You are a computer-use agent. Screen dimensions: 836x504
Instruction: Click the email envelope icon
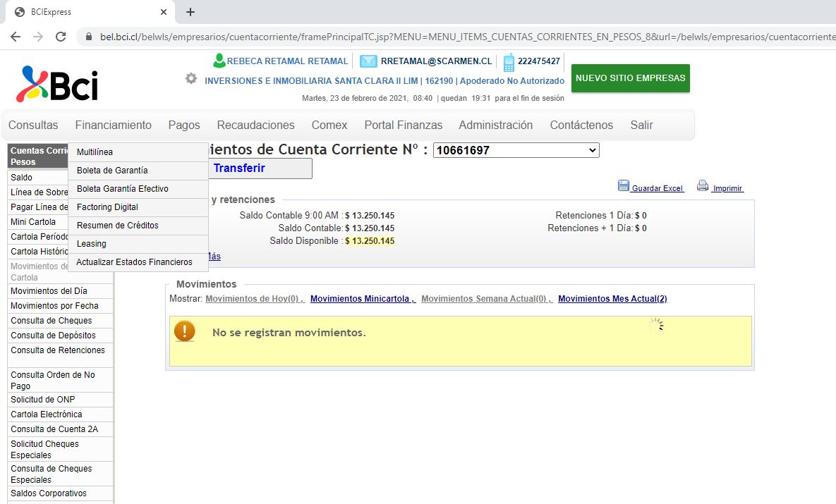point(368,61)
